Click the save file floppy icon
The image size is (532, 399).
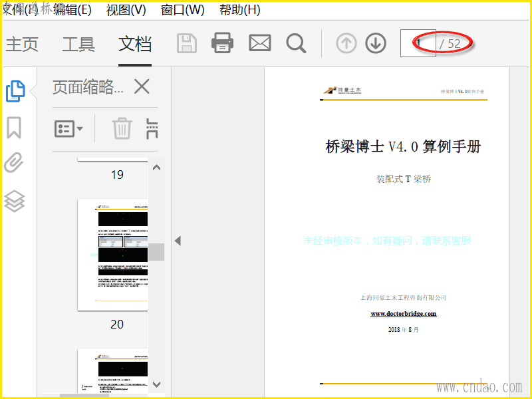point(187,43)
